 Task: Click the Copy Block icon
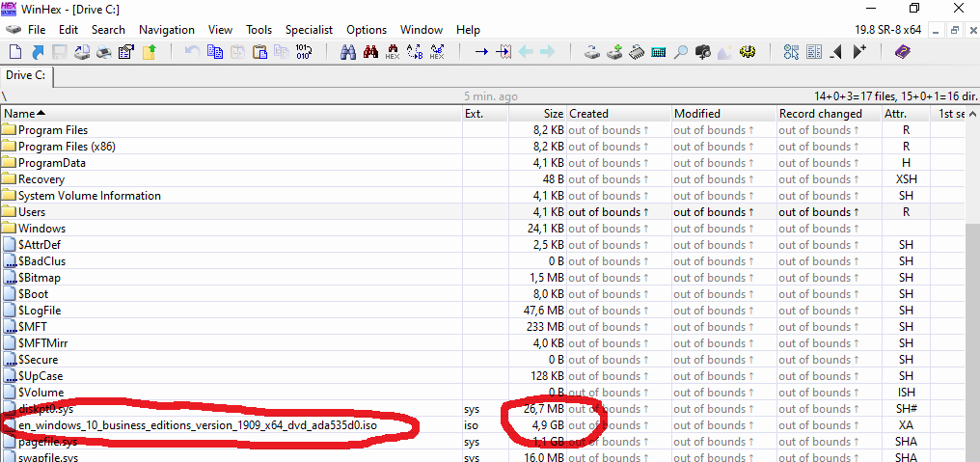215,52
